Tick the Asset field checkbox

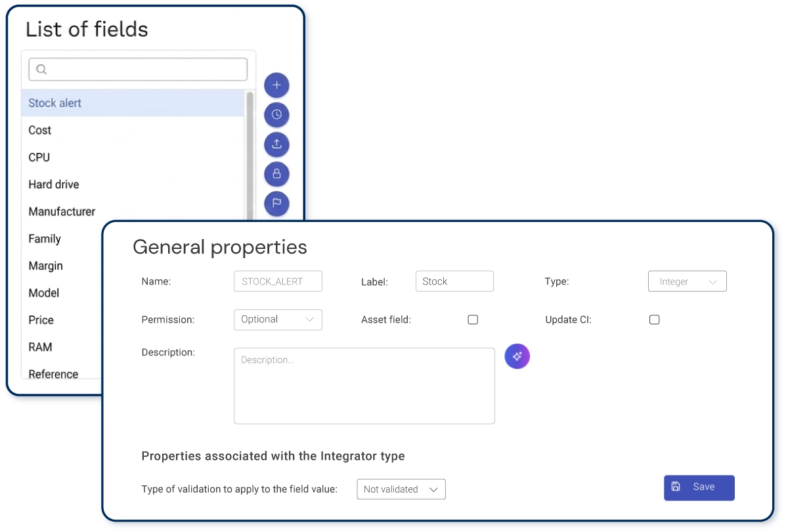click(473, 320)
